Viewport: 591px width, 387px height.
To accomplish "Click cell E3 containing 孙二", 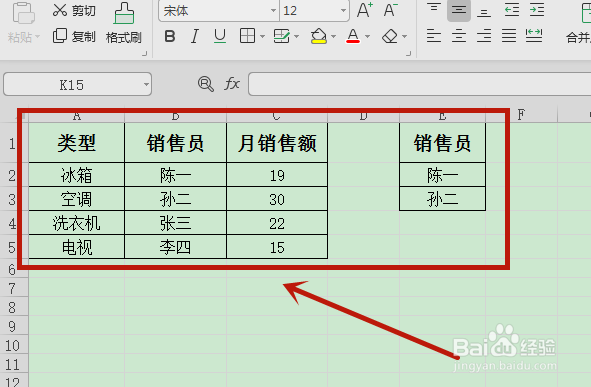I will click(442, 199).
